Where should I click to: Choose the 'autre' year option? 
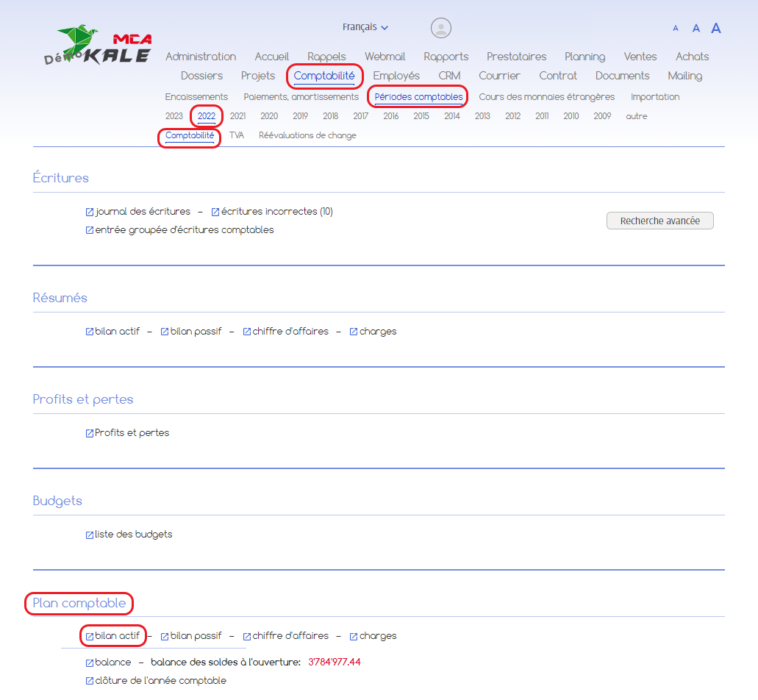pos(636,116)
